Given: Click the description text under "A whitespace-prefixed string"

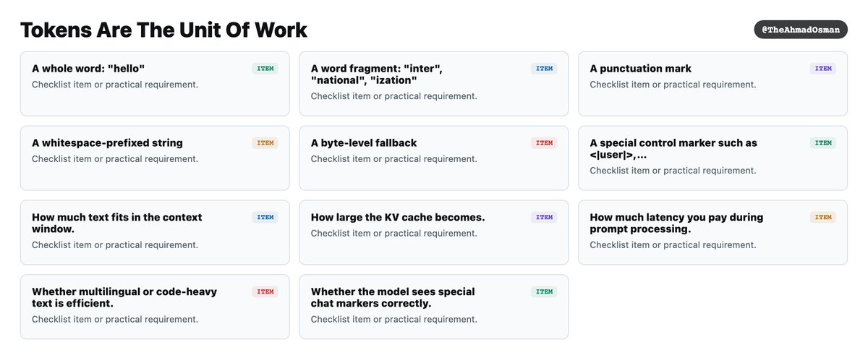Looking at the screenshot, I should (115, 159).
